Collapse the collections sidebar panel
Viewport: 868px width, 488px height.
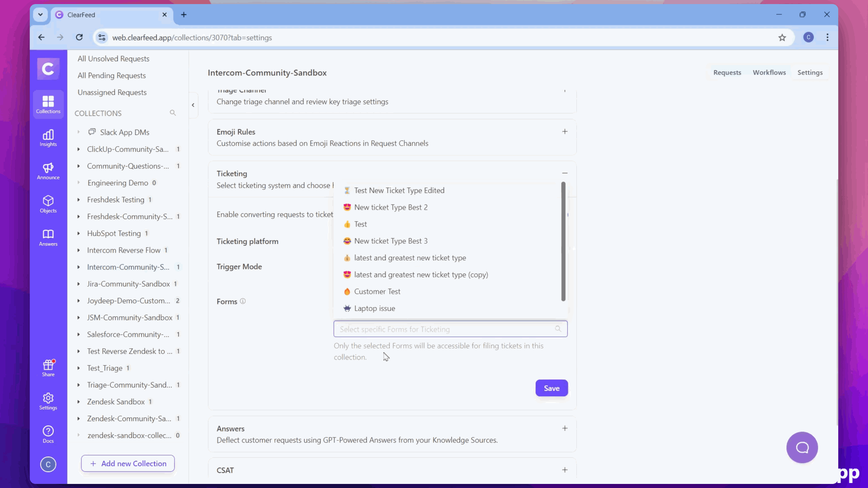(193, 105)
